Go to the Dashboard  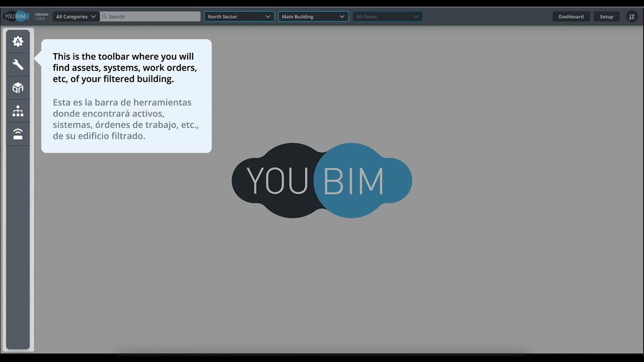point(571,17)
